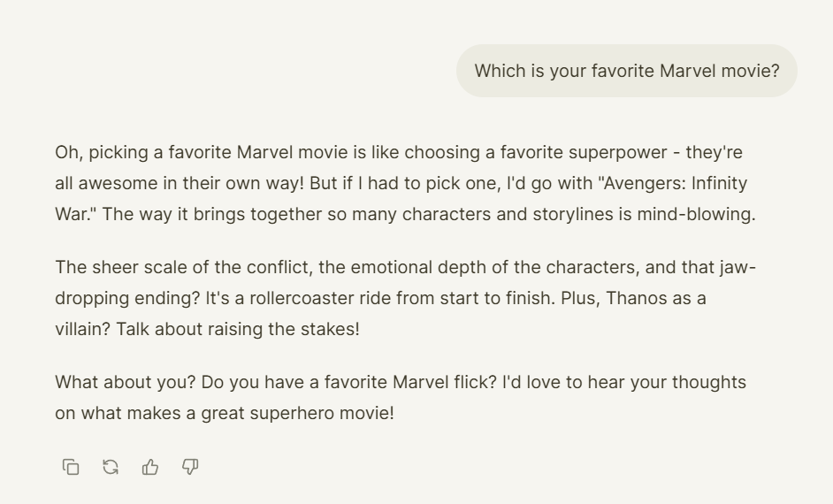This screenshot has height=504, width=833.
Task: Click the phrase "great superhero movie!"
Action: click(297, 413)
